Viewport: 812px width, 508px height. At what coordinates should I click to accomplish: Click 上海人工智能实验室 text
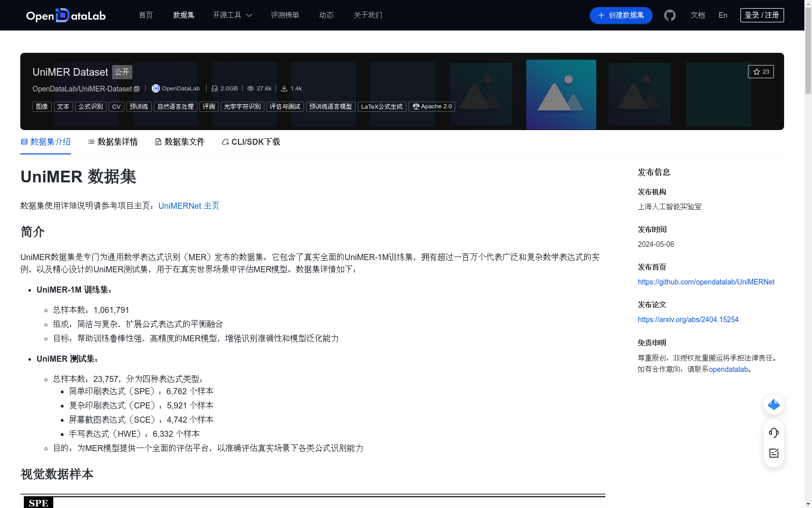670,207
